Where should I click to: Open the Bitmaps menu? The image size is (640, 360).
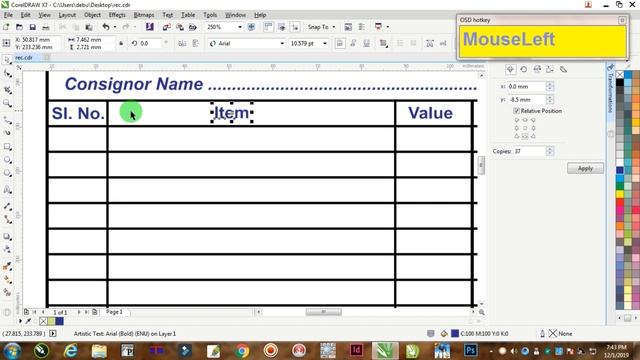point(144,15)
